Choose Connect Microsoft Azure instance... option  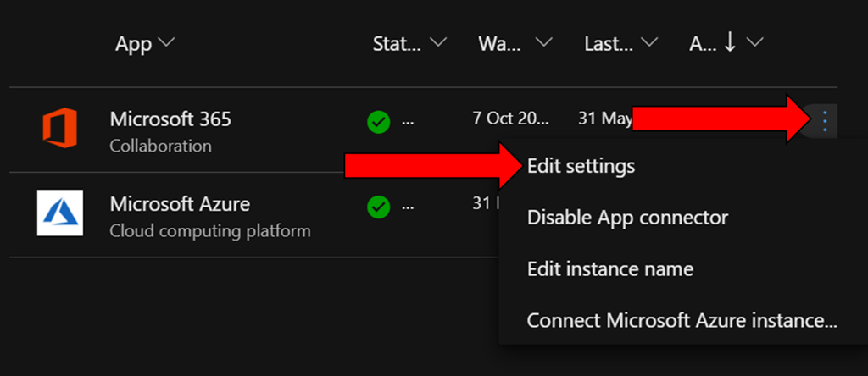point(682,321)
